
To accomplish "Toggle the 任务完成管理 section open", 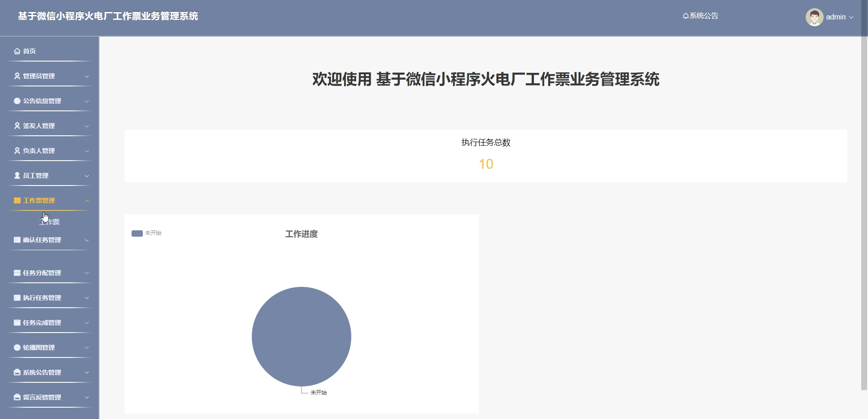I will click(50, 323).
